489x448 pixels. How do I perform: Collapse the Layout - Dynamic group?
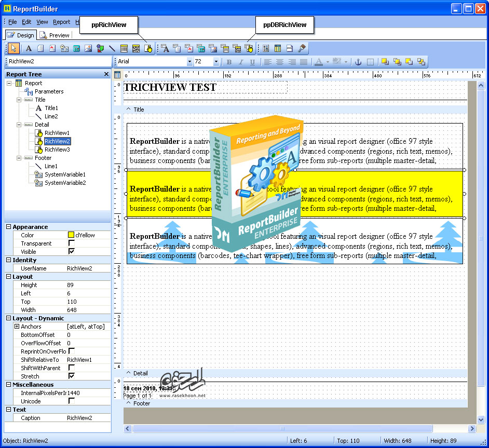pos(9,318)
